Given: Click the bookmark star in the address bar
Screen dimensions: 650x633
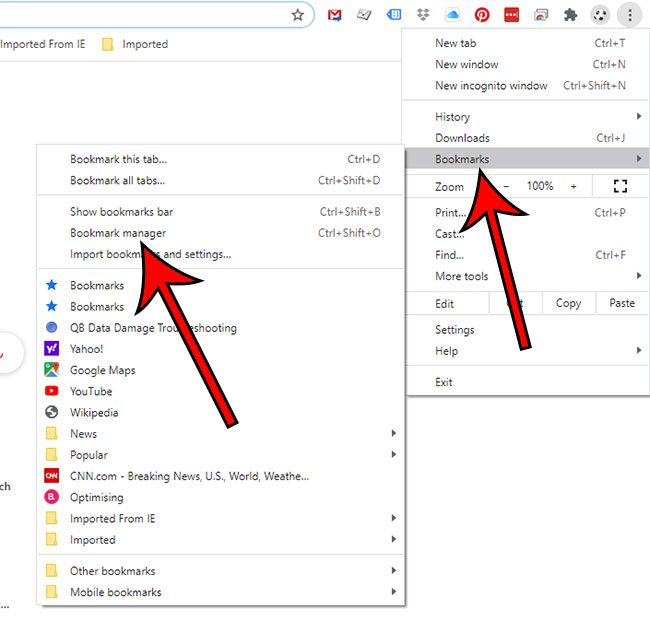Looking at the screenshot, I should coord(297,15).
